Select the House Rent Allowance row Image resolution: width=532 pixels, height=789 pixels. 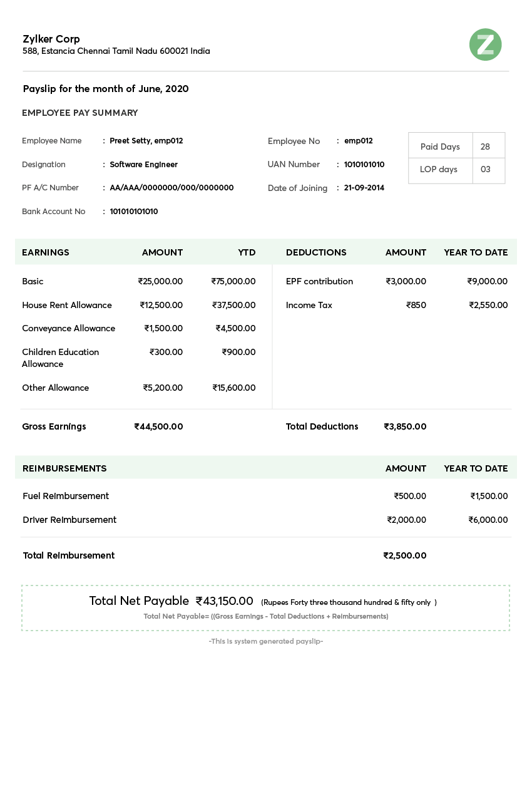66,305
